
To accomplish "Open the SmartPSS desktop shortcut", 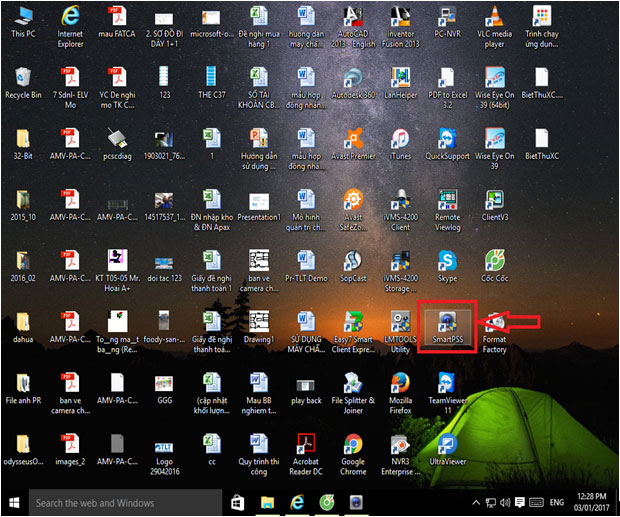I will pyautogui.click(x=447, y=323).
